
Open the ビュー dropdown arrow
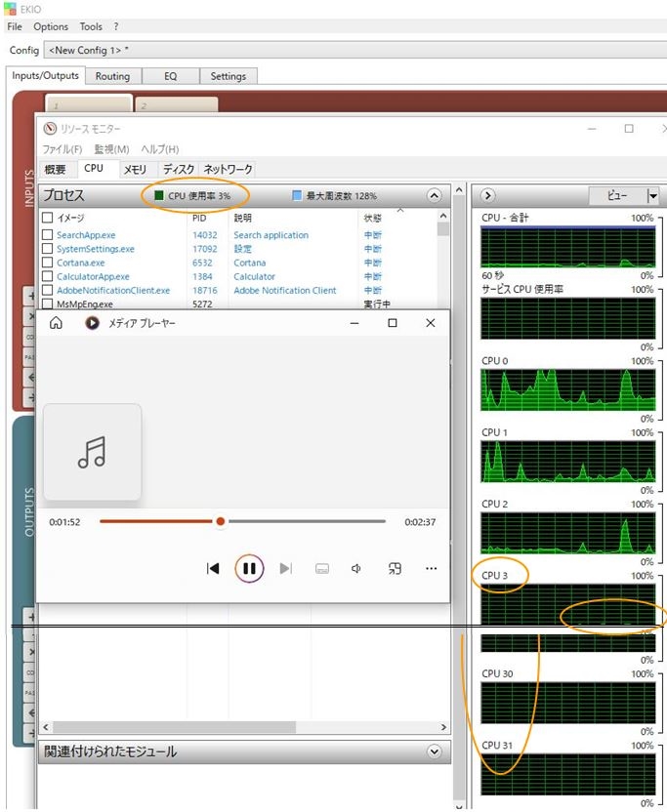pyautogui.click(x=652, y=196)
